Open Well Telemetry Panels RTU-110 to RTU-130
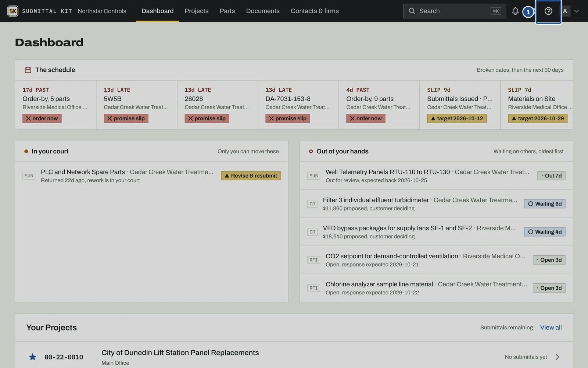 coord(388,172)
